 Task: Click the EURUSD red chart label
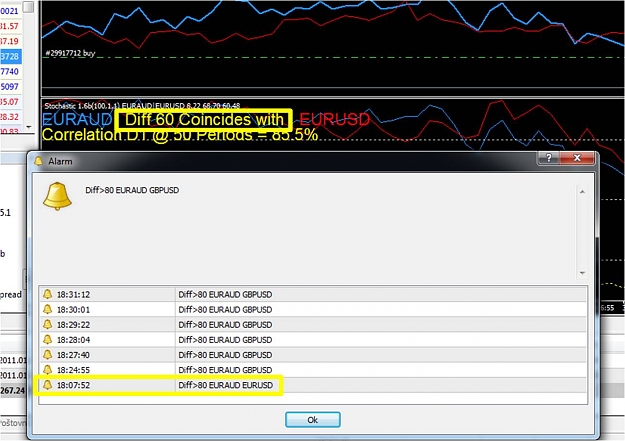click(x=335, y=119)
